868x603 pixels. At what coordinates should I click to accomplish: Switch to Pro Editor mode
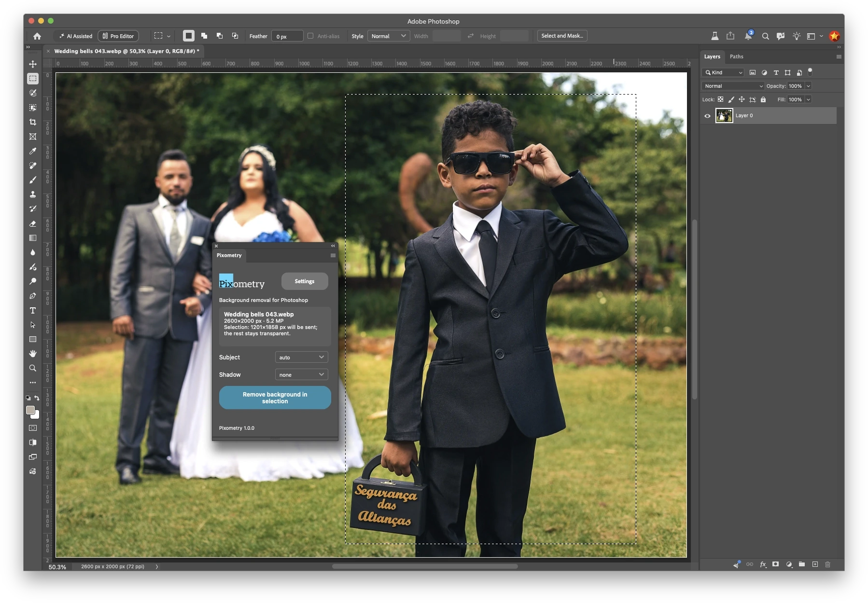118,36
